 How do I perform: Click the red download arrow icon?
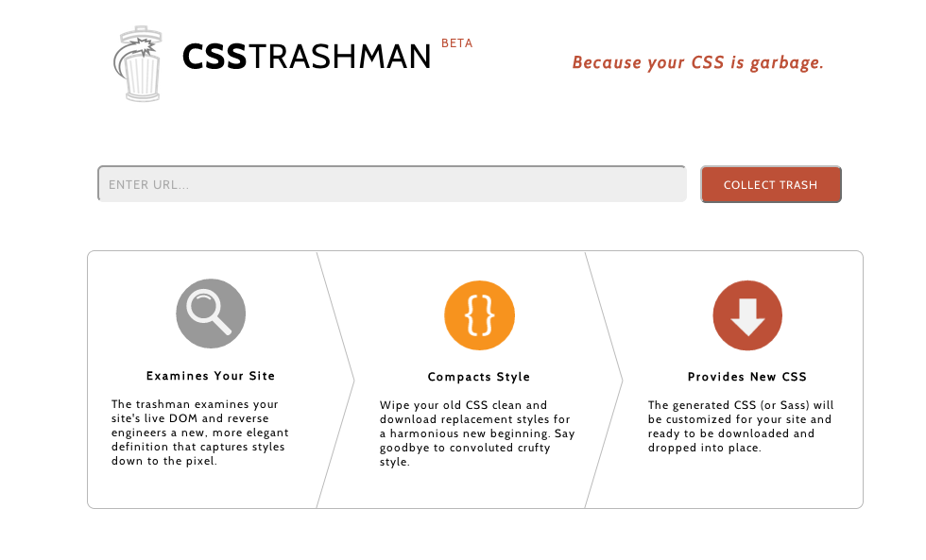pos(747,314)
